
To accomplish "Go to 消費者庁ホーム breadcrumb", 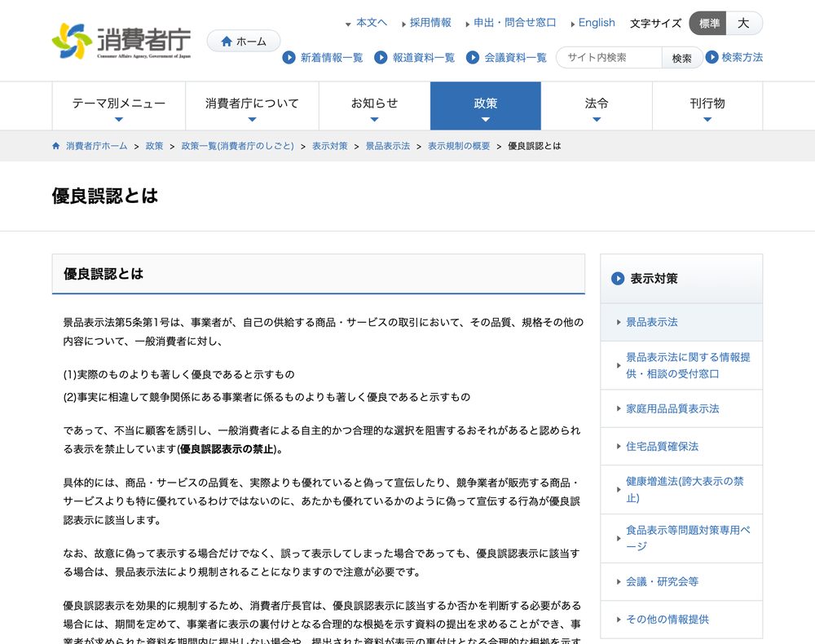I will [x=97, y=146].
